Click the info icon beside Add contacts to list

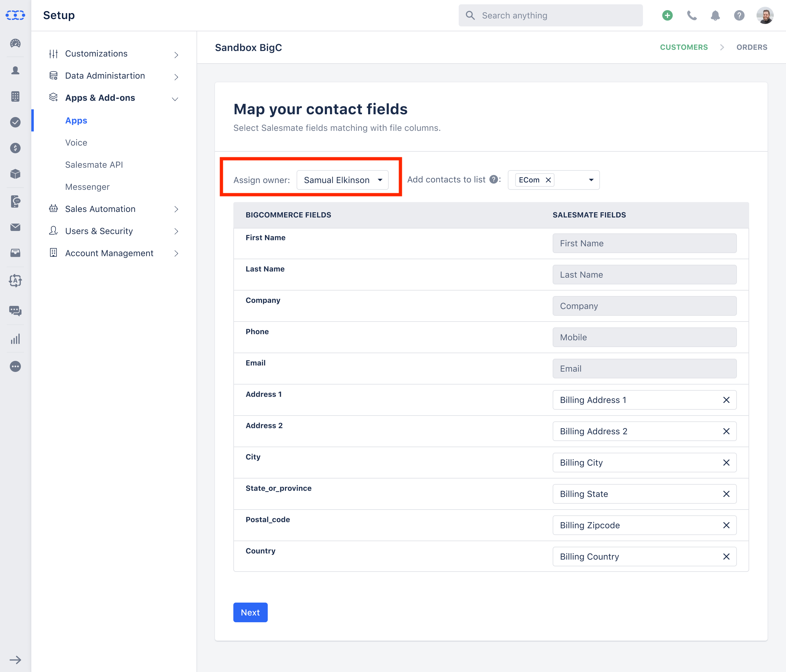493,179
